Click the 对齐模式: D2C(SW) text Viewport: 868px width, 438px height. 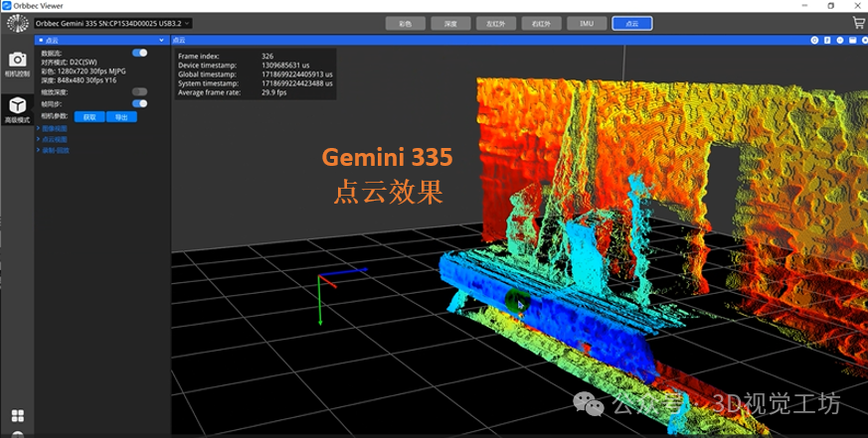pos(69,63)
